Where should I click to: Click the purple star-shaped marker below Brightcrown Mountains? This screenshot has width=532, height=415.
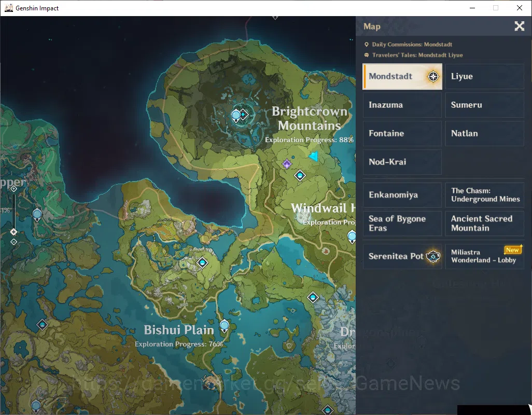(x=287, y=164)
